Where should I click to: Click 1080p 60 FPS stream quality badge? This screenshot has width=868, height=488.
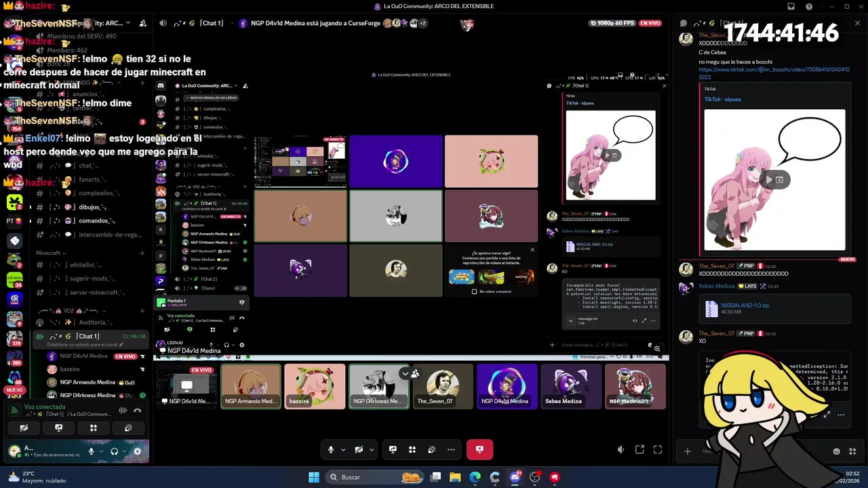pyautogui.click(x=612, y=23)
